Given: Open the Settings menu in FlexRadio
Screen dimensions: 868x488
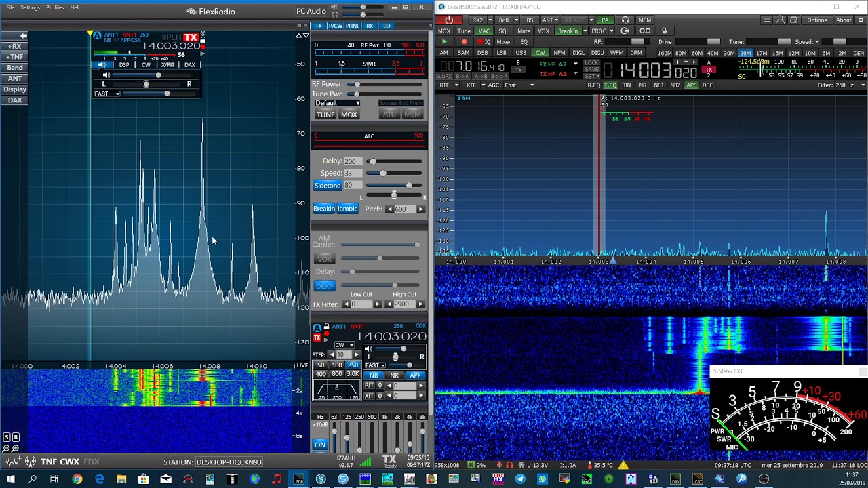Looking at the screenshot, I should click(30, 7).
